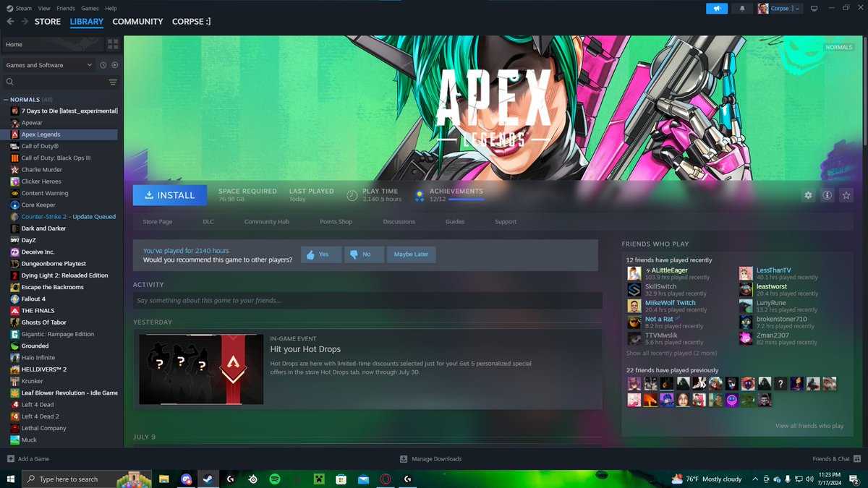This screenshot has height=488, width=868.
Task: Click the thumbs-down No recommendation
Action: coord(363,254)
